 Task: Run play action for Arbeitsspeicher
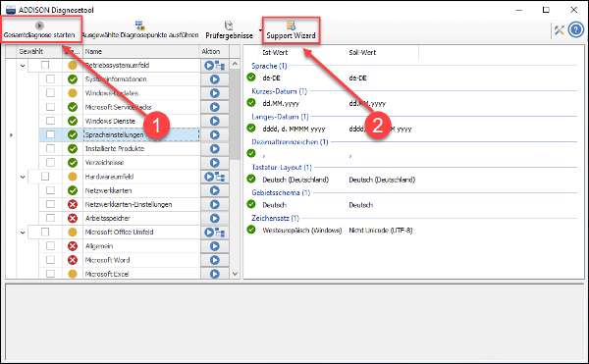(214, 218)
